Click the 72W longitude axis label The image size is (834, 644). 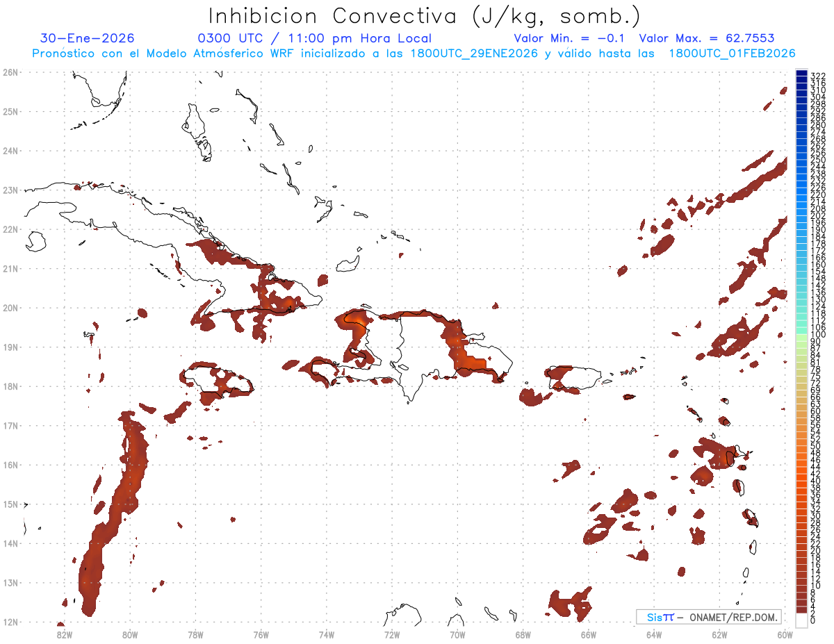click(392, 634)
